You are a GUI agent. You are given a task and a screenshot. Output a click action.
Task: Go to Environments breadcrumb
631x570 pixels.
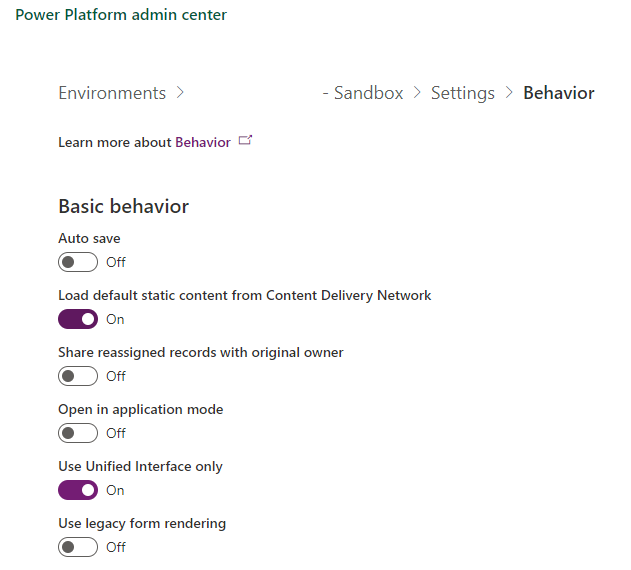112,93
